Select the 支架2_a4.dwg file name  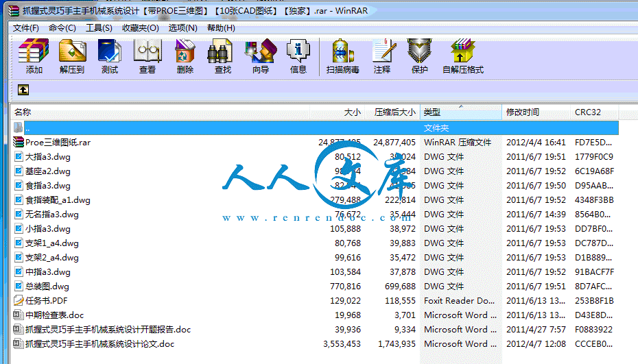[x=52, y=258]
